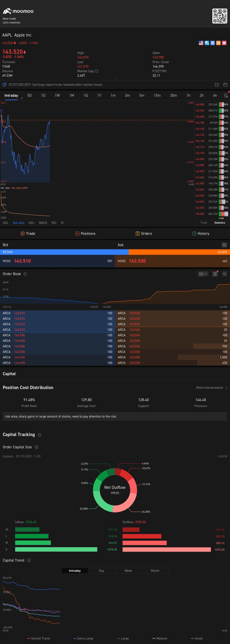This screenshot has height=644, width=230.
Task: Share the Capital Tracking section
Action: 39,435
